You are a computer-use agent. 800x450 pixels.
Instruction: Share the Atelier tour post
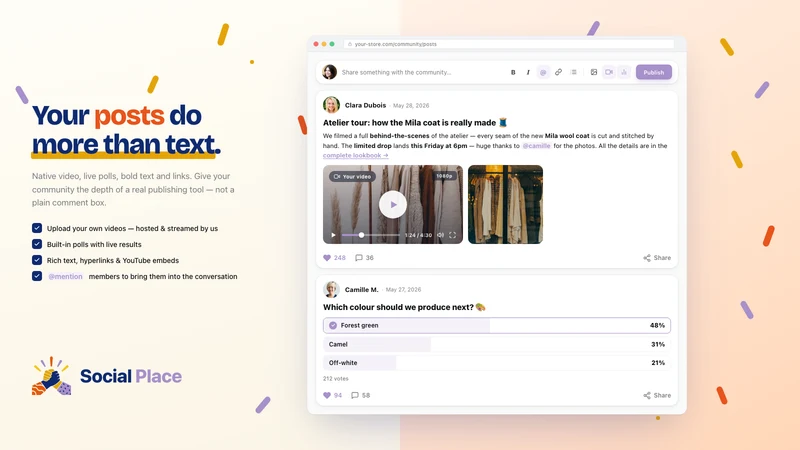(x=657, y=258)
